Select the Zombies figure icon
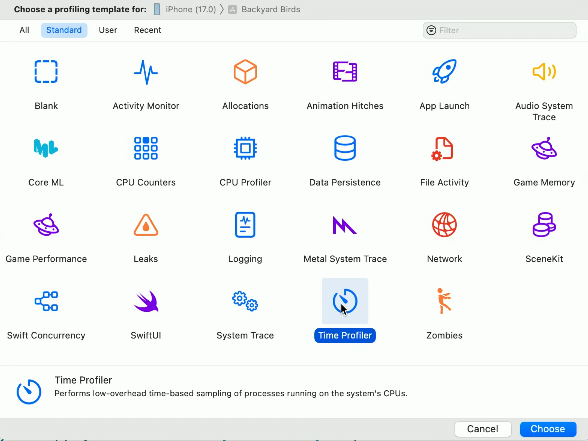The image size is (588, 441). point(444,301)
